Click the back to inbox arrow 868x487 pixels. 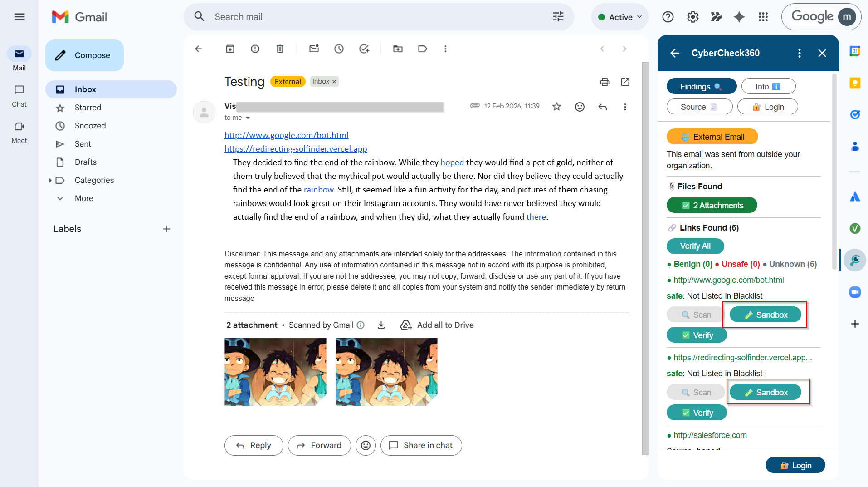point(198,49)
